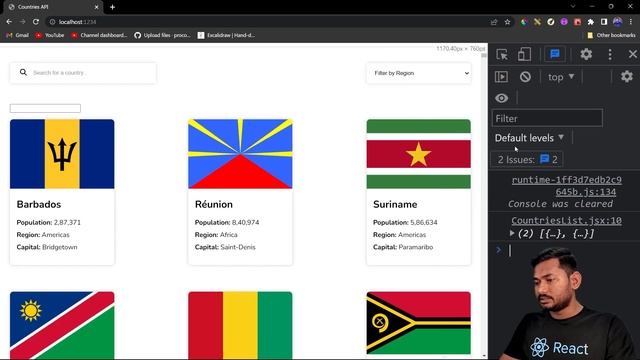
Task: Open the Suriname country card flag
Action: (x=418, y=154)
